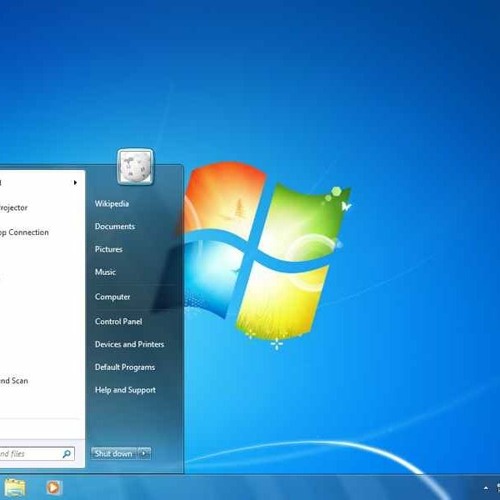Show hidden system tray icons
Viewport: 500px width, 500px height.
[486, 488]
